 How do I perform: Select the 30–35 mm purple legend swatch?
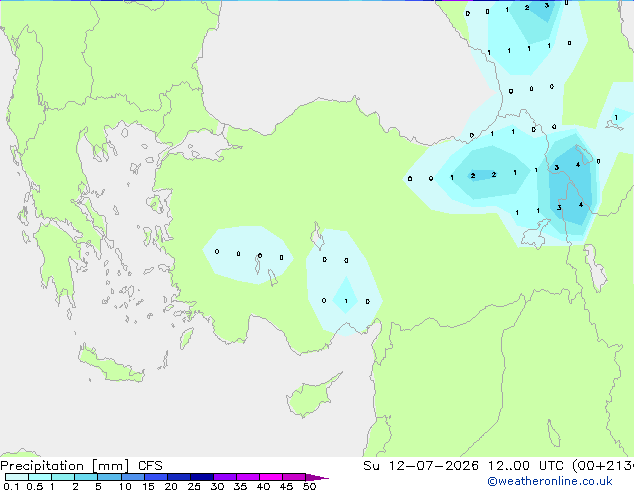click(225, 477)
